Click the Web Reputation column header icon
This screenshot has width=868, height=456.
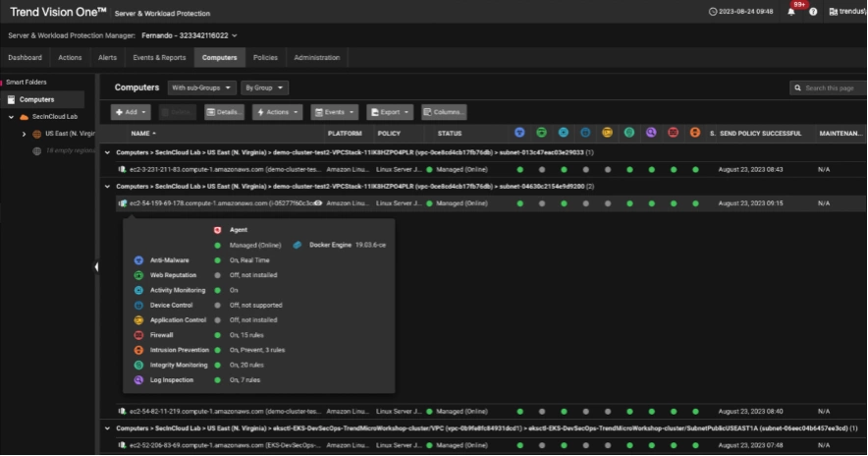541,133
